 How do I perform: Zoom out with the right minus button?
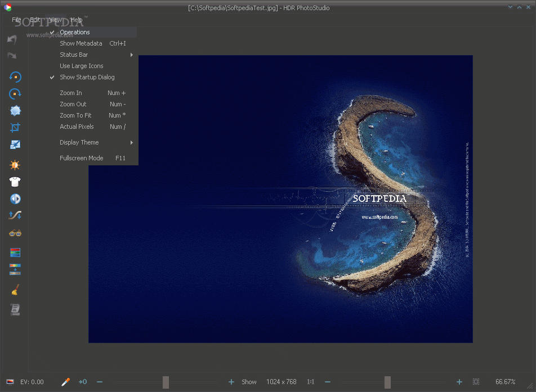[328, 382]
